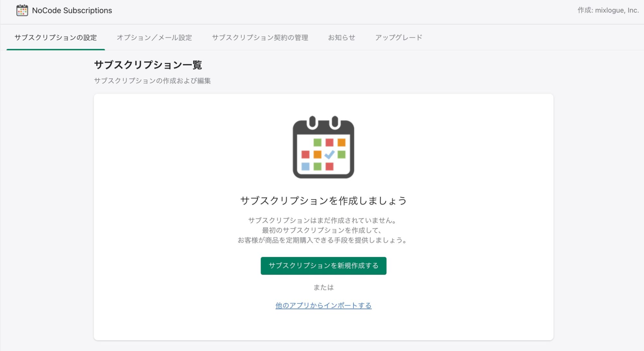The image size is (644, 351).
Task: Click the NoCode Subscriptions calendar app icon
Action: click(x=22, y=10)
